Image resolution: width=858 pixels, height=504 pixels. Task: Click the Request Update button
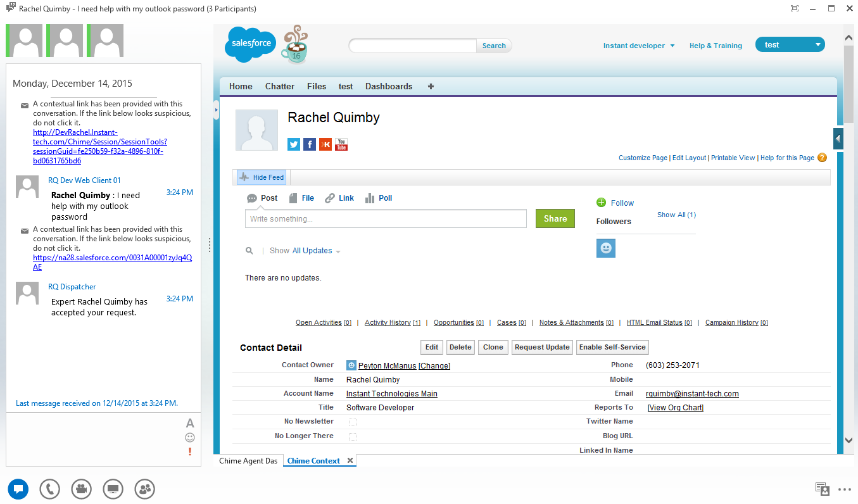coord(543,347)
